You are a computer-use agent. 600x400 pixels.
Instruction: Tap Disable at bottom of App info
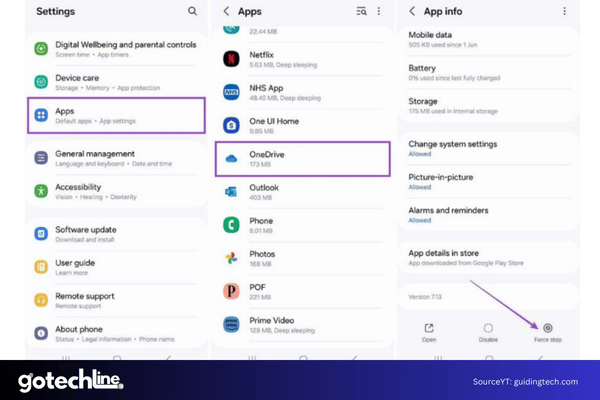pos(488,333)
